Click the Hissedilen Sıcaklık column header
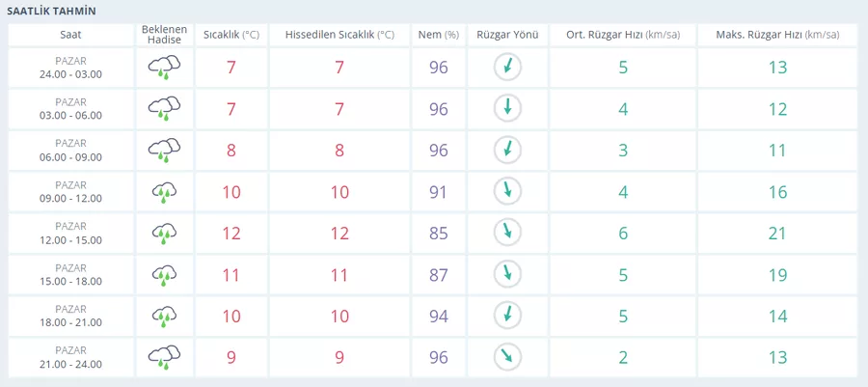This screenshot has width=868, height=387. point(339,35)
